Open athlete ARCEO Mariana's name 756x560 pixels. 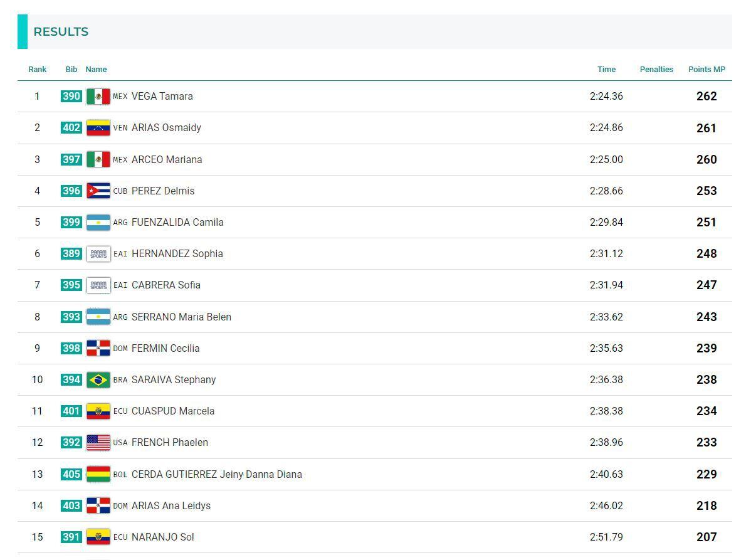(167, 159)
